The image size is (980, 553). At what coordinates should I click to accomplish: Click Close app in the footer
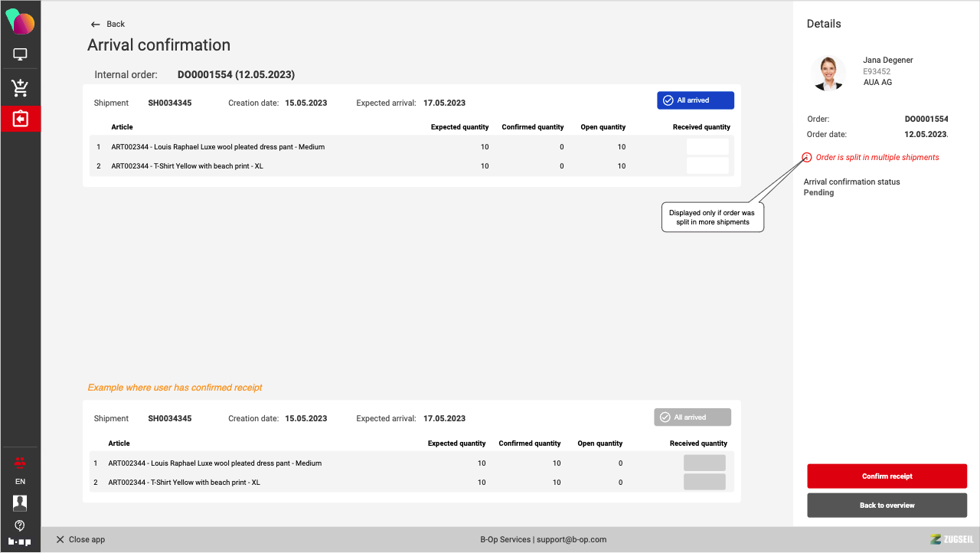pyautogui.click(x=80, y=540)
